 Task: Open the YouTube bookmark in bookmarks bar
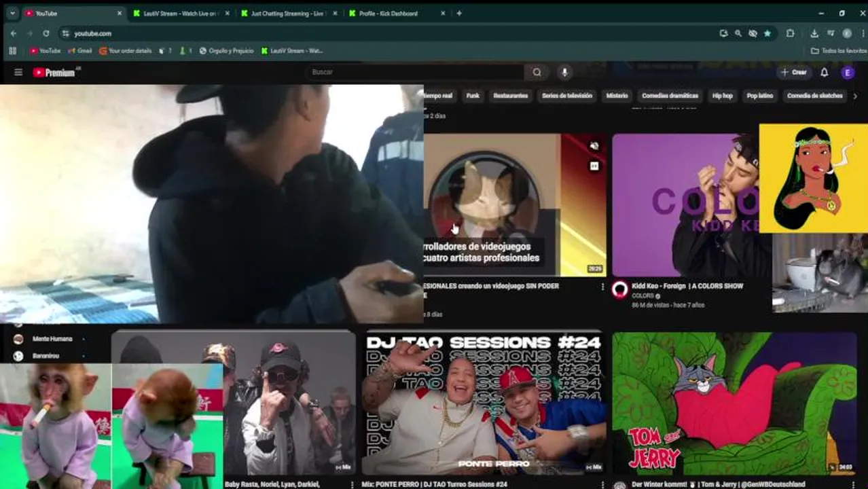46,51
